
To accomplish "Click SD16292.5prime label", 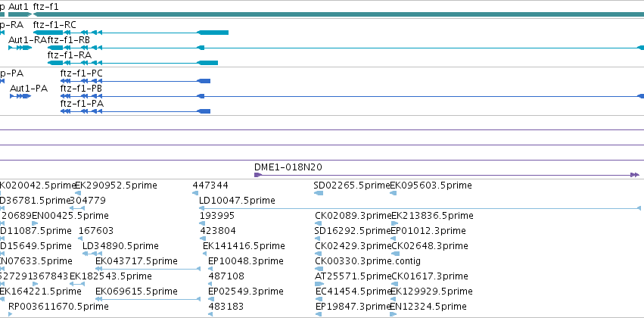I will [353, 231].
